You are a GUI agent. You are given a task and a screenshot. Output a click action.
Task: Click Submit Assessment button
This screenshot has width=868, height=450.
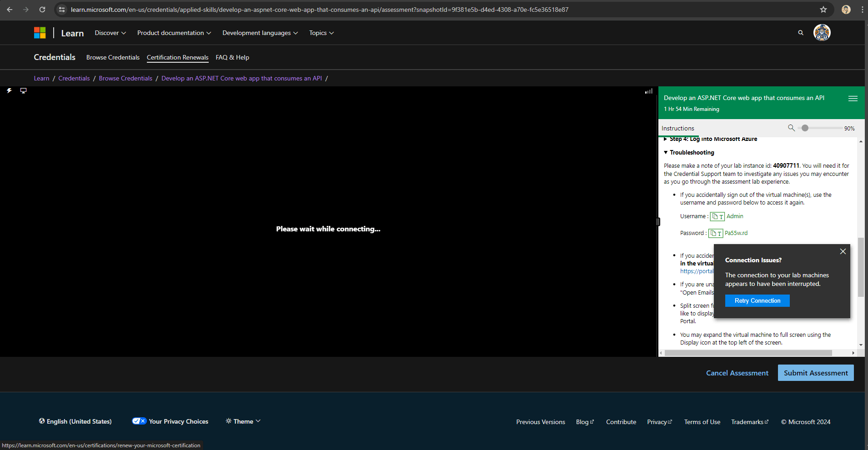[x=816, y=373]
